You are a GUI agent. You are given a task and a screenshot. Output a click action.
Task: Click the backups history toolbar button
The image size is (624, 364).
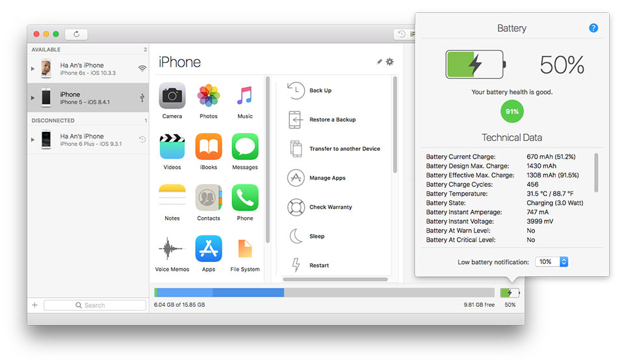click(x=404, y=34)
